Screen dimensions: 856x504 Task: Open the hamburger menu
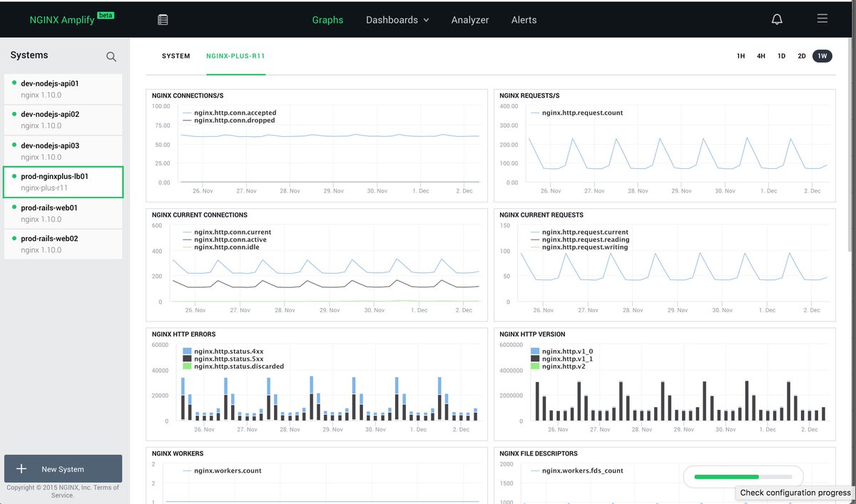click(822, 19)
